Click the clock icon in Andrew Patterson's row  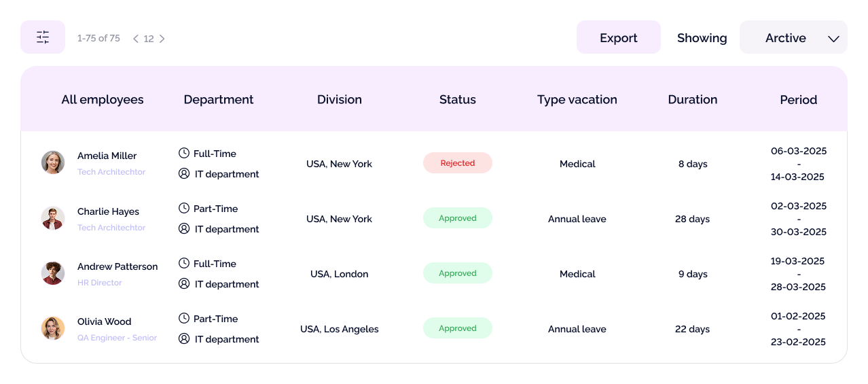[x=183, y=264]
